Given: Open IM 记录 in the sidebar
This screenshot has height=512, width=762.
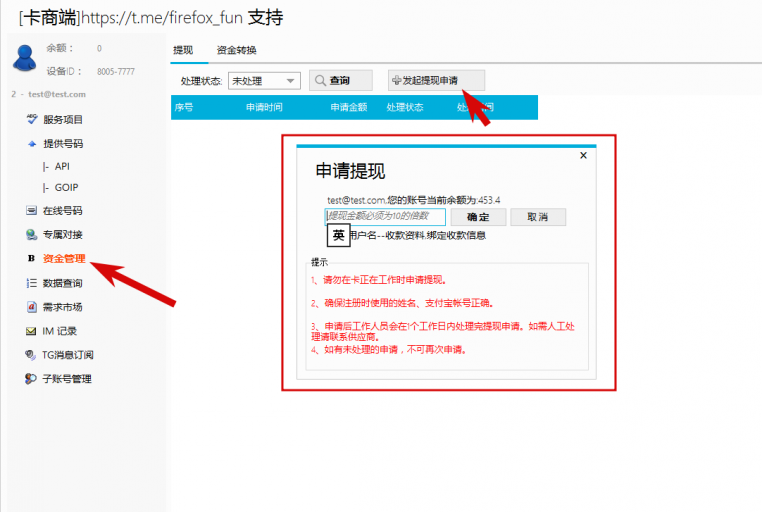Looking at the screenshot, I should [59, 331].
